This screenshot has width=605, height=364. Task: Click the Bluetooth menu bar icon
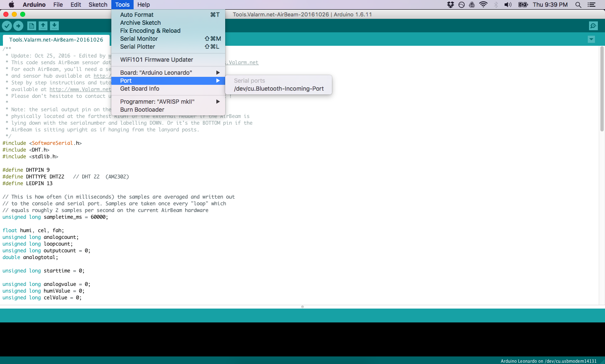[496, 5]
